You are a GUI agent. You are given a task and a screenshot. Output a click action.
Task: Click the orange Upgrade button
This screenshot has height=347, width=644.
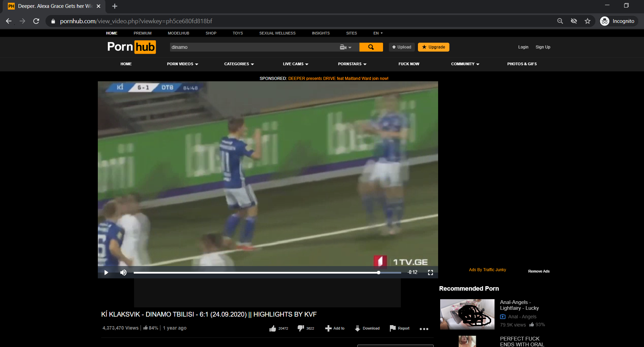click(434, 47)
